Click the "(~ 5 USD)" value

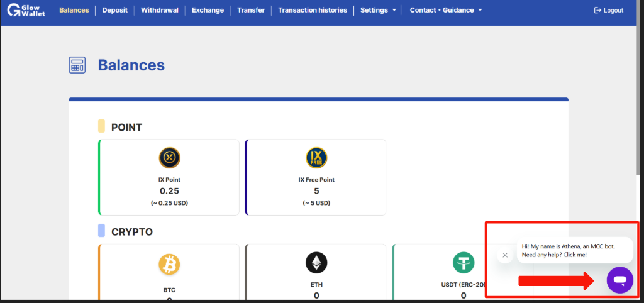click(316, 203)
